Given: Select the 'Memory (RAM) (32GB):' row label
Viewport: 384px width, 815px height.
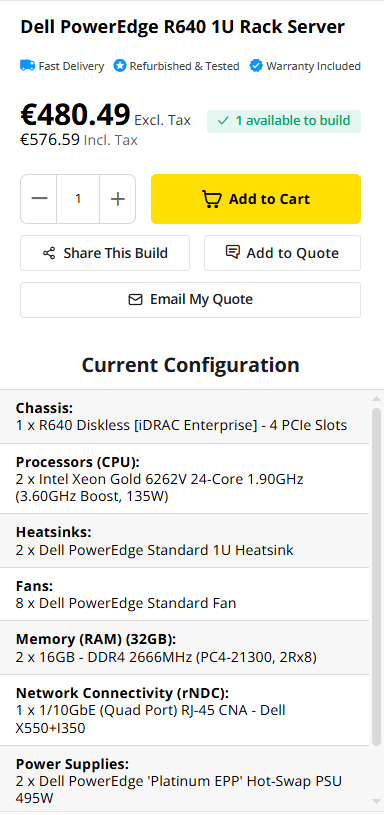Looking at the screenshot, I should tap(96, 639).
